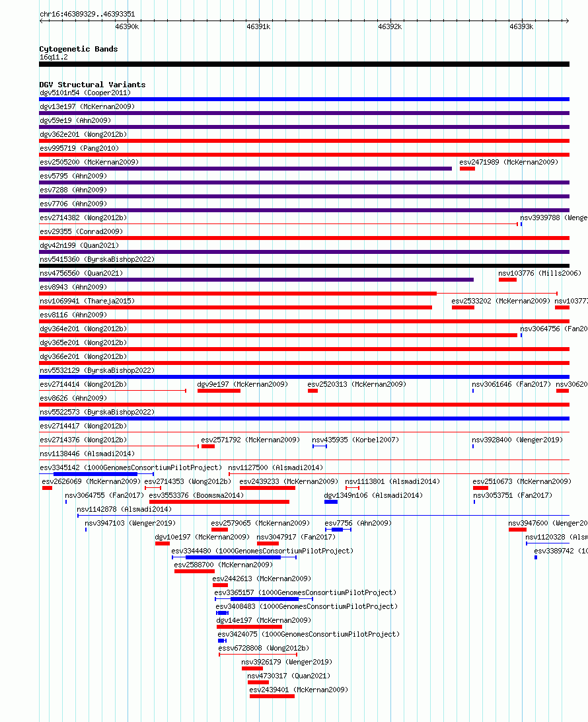
Task: Open the esv8626 (Ahn2009) variant
Action: click(73, 398)
